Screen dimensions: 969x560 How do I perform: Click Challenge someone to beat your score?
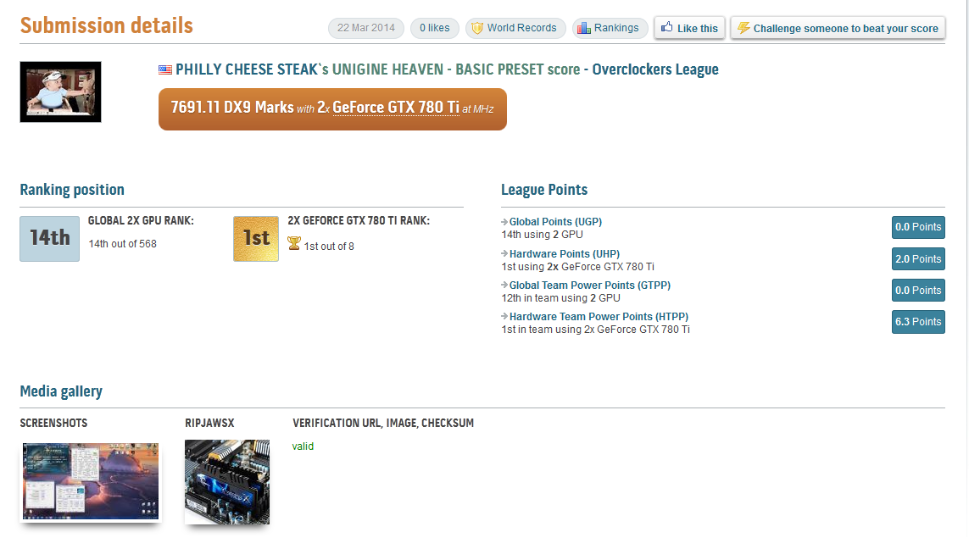[x=838, y=28]
